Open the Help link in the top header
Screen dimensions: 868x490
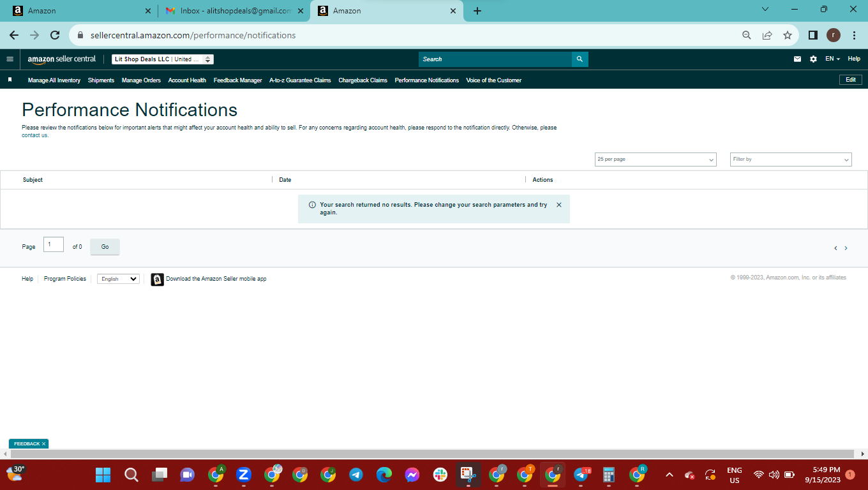click(854, 59)
